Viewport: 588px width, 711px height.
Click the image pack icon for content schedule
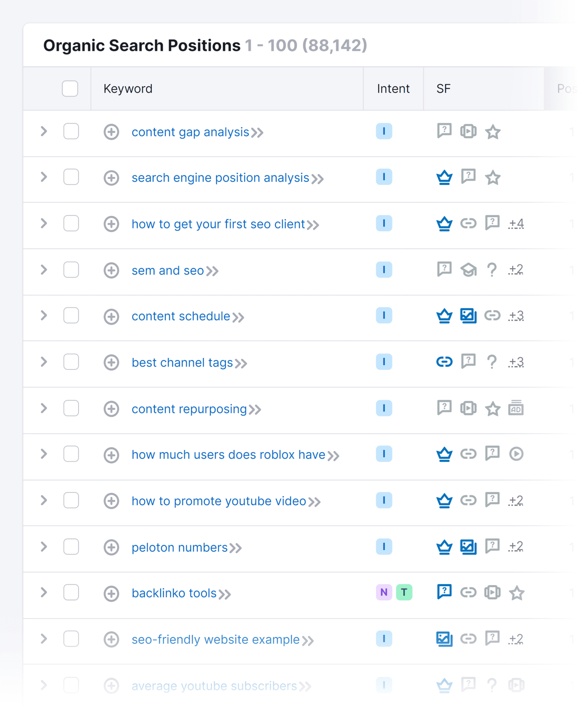point(469,316)
